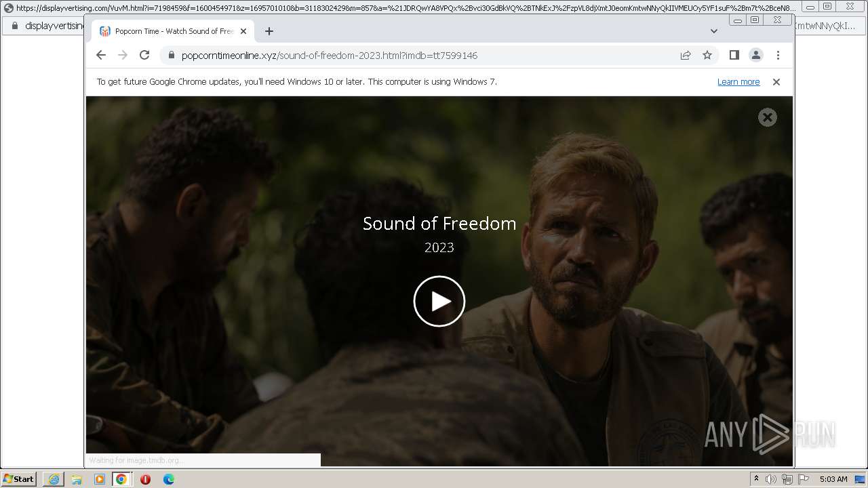Open the Windows Start menu

coord(19,479)
